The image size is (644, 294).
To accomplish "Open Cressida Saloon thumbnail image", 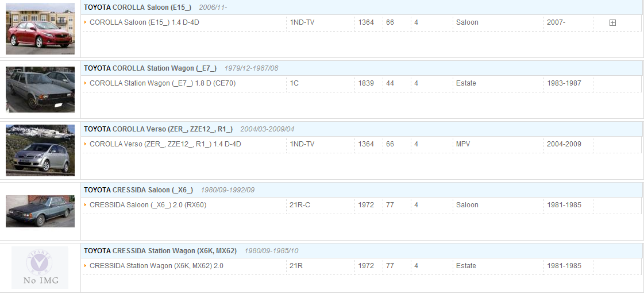I will tap(40, 211).
